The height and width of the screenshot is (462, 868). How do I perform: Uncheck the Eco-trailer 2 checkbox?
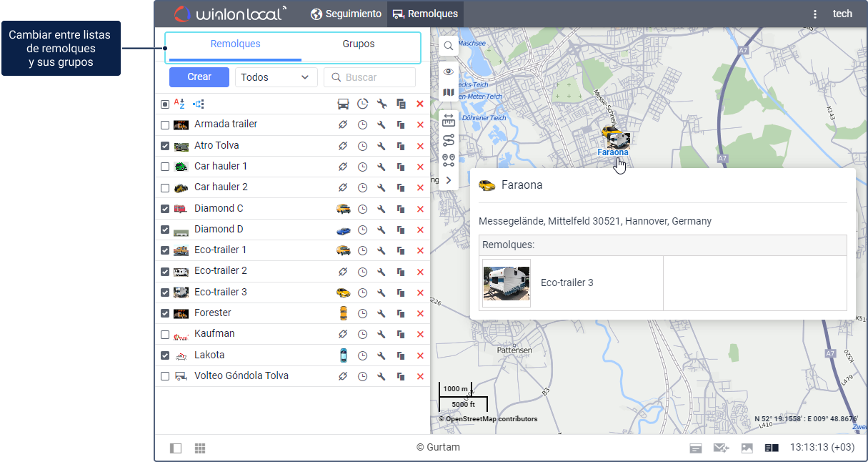[x=165, y=272]
